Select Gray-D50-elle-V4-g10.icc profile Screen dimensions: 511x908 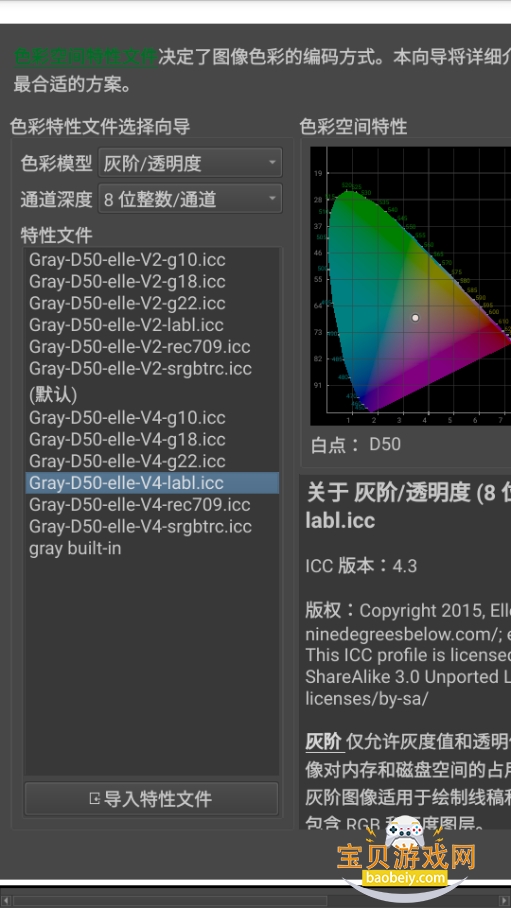(152, 418)
